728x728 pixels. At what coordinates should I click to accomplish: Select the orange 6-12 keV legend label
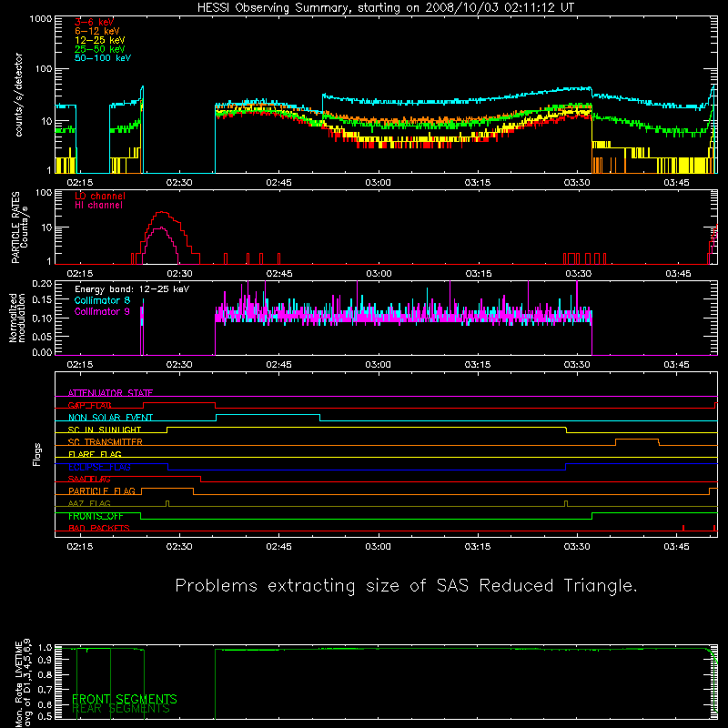click(x=97, y=31)
